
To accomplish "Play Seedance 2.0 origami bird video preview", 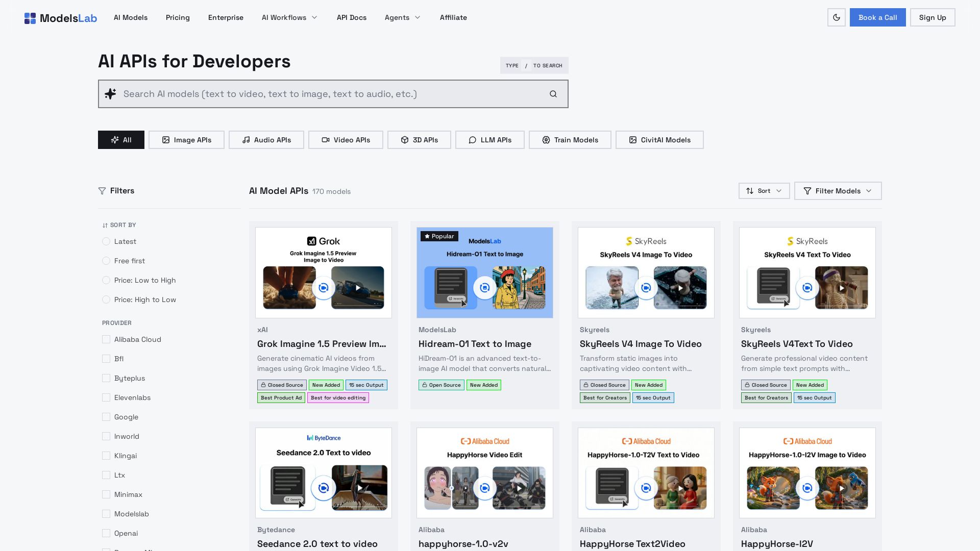I will (360, 488).
